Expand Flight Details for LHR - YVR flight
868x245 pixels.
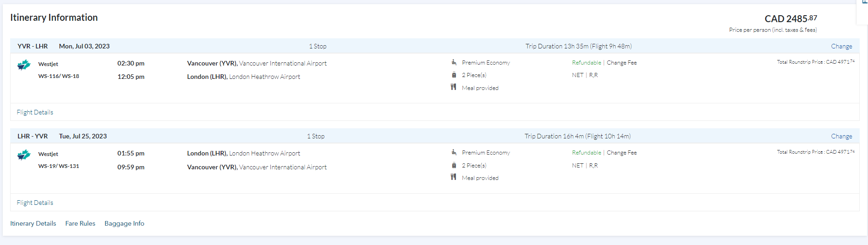(x=35, y=203)
